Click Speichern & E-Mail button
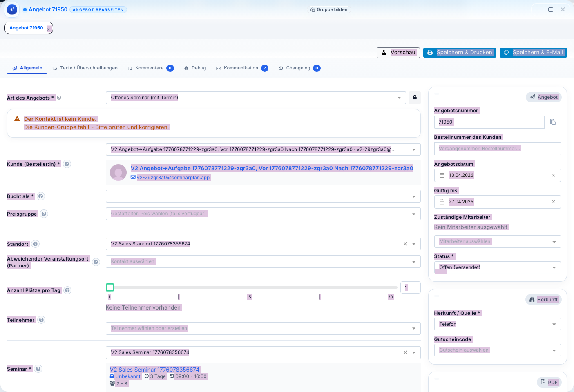This screenshot has height=392, width=574. 533,53
